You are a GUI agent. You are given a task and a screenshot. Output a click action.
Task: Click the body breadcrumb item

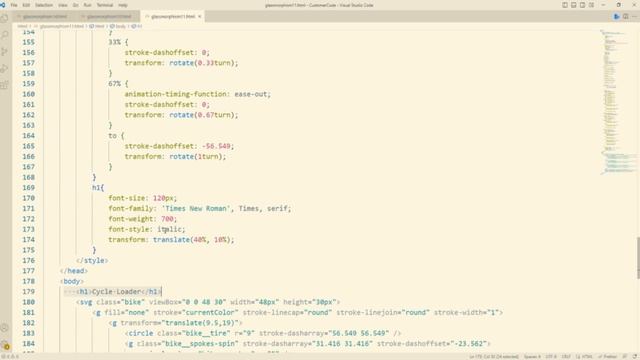click(x=118, y=26)
